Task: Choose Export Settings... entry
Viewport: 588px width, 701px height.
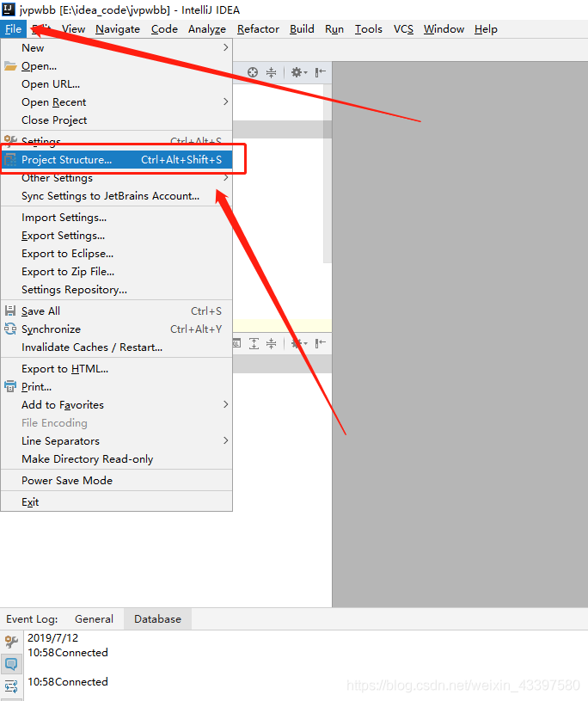Action: (117, 236)
